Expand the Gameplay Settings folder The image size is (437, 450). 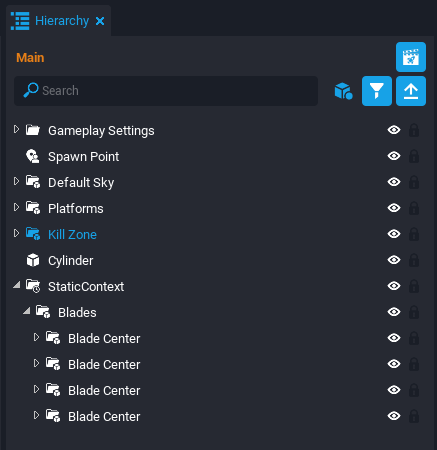point(16,129)
